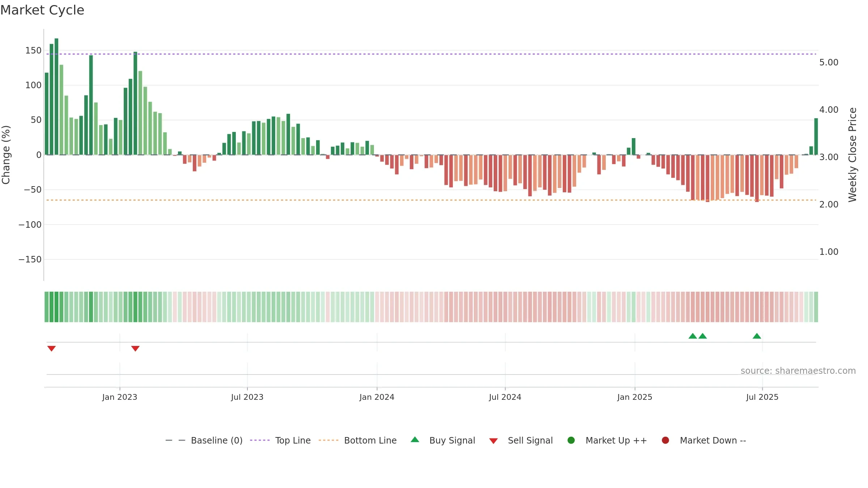
Task: Click the green Market Up circle in the legend
Action: (x=571, y=440)
